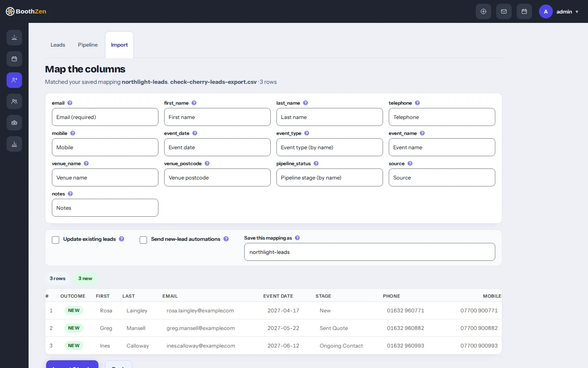The image size is (588, 368).
Task: Open the leads add-person sidebar icon
Action: 14,80
